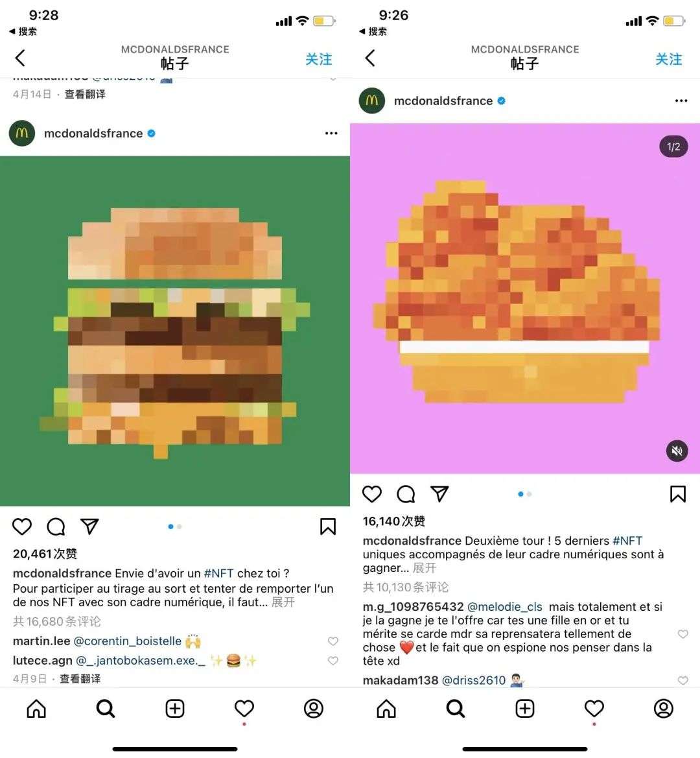
Task: View all 10,130 comments link
Action: pyautogui.click(x=406, y=587)
